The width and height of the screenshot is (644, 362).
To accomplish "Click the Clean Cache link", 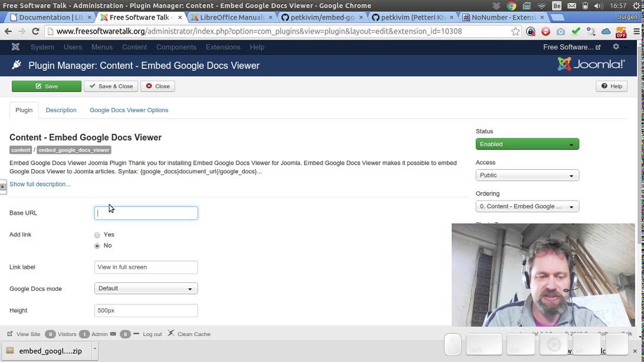I will pyautogui.click(x=194, y=334).
